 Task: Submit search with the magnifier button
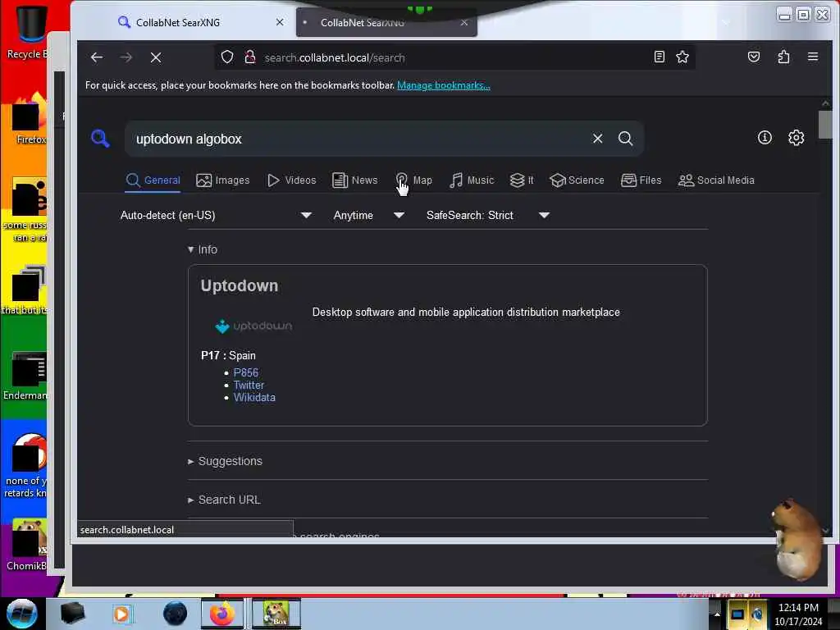(625, 139)
